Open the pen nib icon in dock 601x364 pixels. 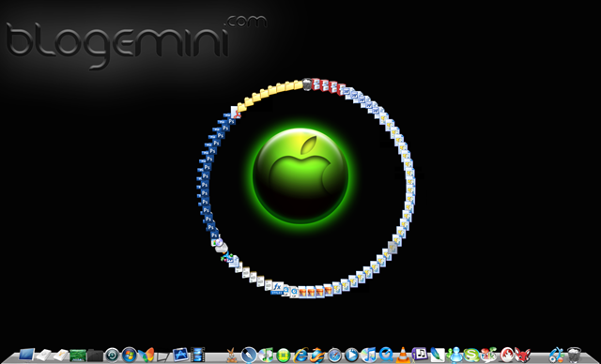pyautogui.click(x=249, y=355)
